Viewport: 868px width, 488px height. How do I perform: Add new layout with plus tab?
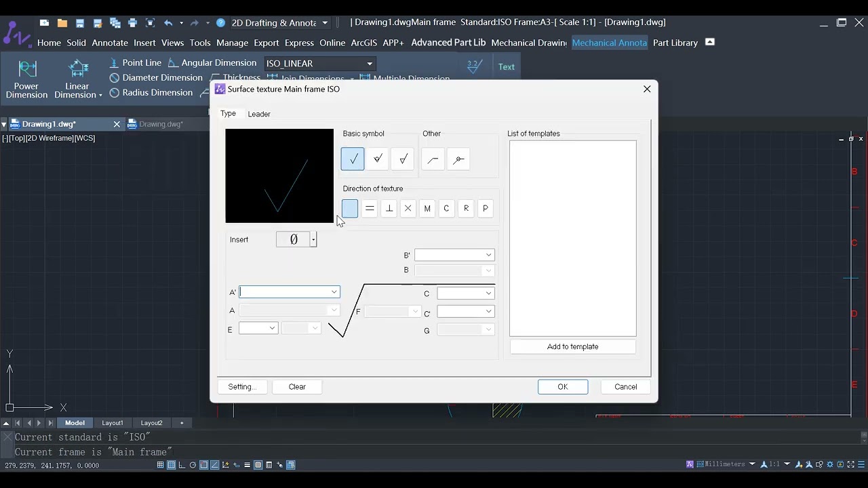pos(182,423)
